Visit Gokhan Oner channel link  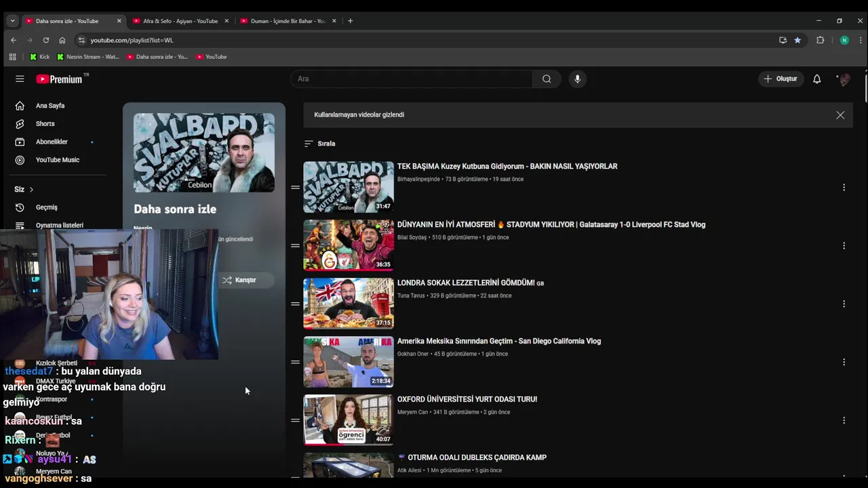(x=412, y=354)
